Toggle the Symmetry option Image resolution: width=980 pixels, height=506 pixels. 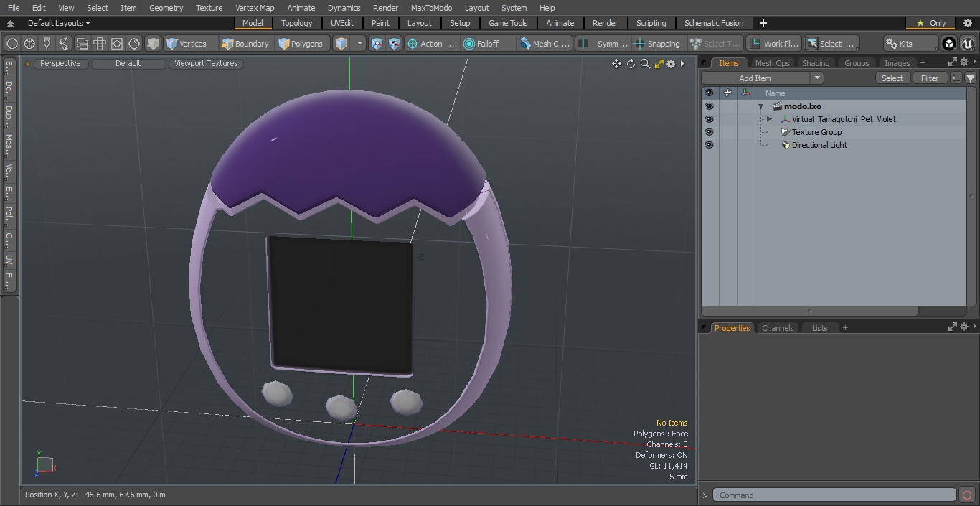pos(603,44)
